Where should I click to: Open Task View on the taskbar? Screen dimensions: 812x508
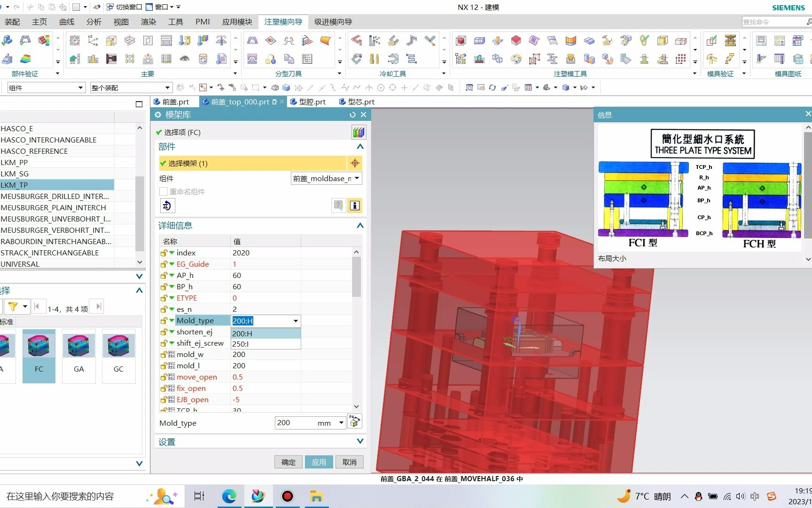point(199,496)
